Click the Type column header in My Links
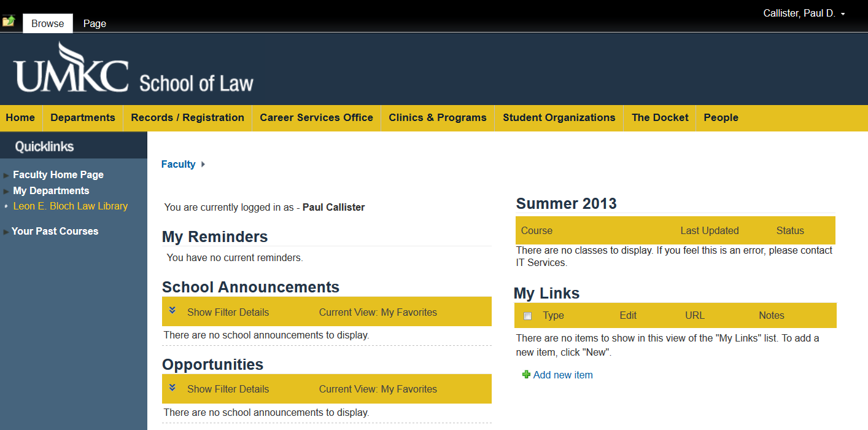 coord(553,315)
